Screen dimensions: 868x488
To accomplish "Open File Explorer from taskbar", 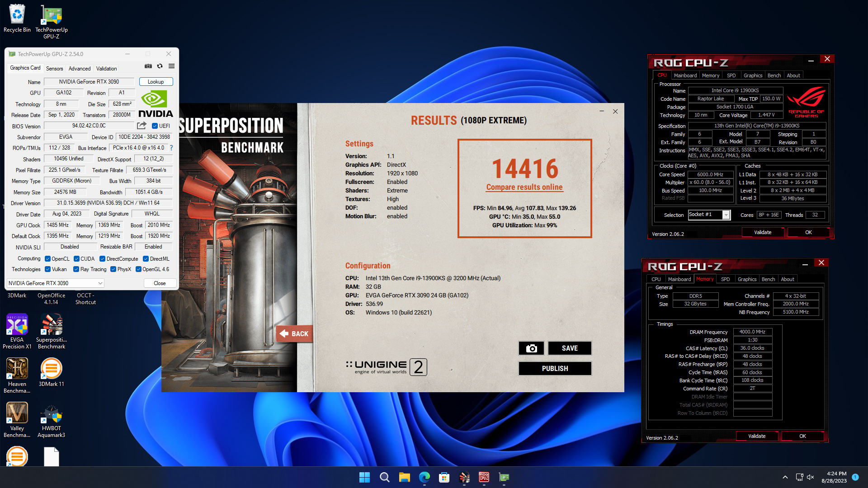I will click(x=405, y=477).
